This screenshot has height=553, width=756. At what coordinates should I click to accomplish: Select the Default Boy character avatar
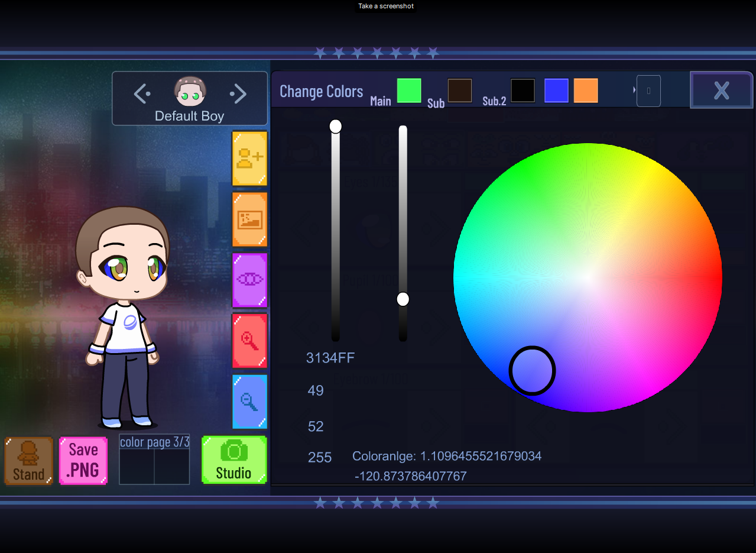coord(190,91)
